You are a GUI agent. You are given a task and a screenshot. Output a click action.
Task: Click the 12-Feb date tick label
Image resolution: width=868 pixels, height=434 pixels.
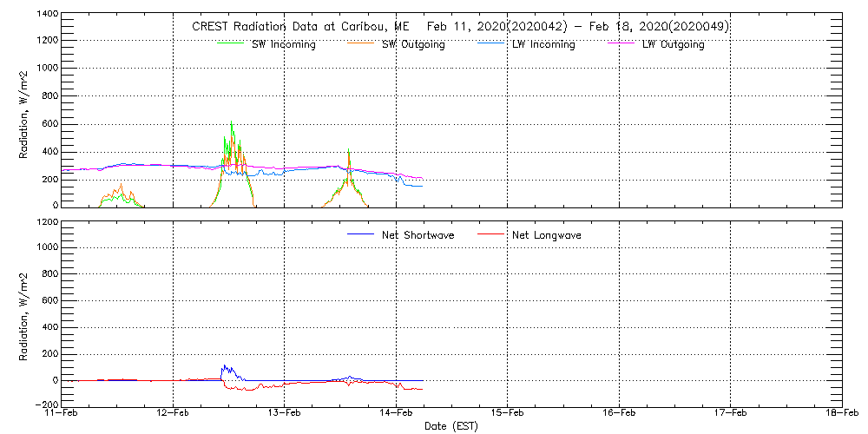tap(173, 415)
